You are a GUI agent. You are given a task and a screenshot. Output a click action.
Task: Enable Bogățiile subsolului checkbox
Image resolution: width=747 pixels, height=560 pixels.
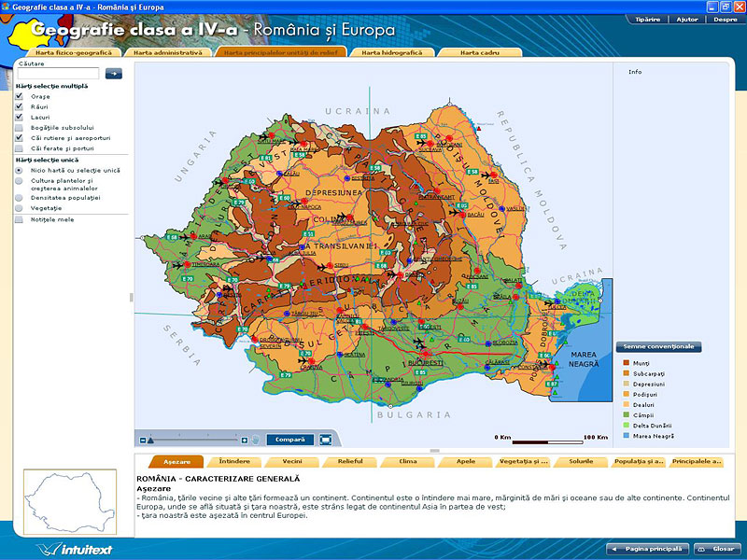pyautogui.click(x=19, y=127)
